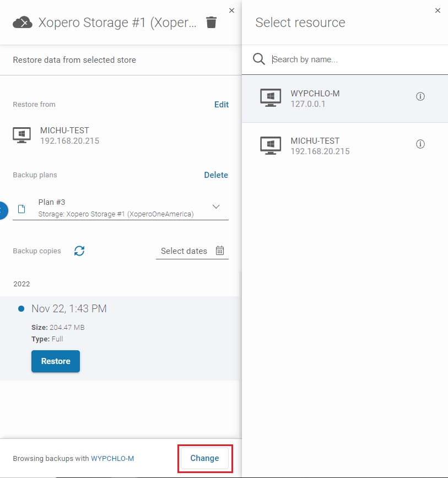Open the Select dates picker
Screen dimensions: 448x478
pos(184,251)
